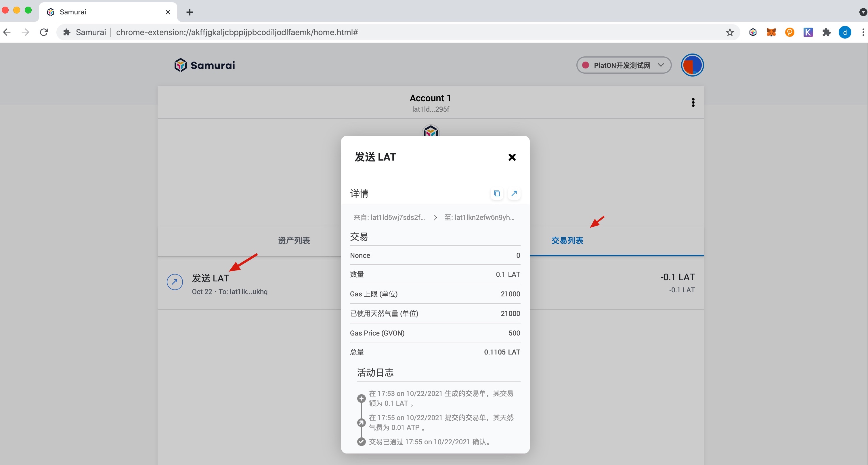Click the Gas 上限 (单位) row
The image size is (868, 465).
[435, 294]
